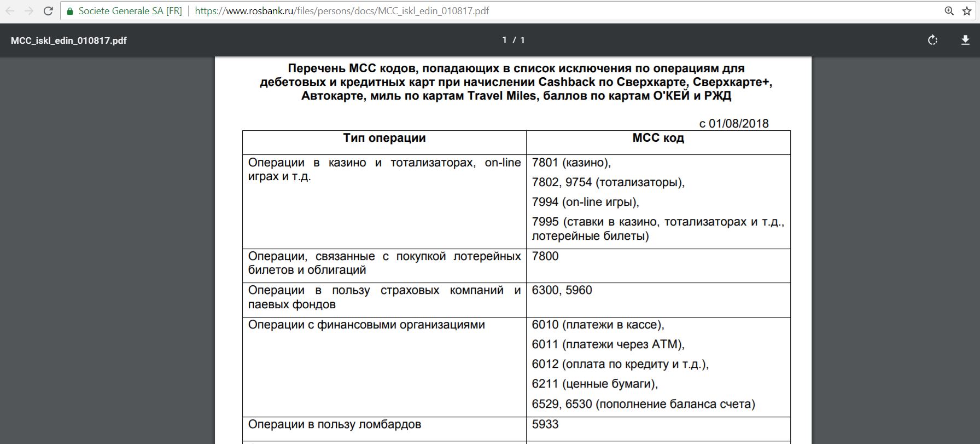
Task: Click the date text 'с 01/08/2018'
Action: (734, 124)
